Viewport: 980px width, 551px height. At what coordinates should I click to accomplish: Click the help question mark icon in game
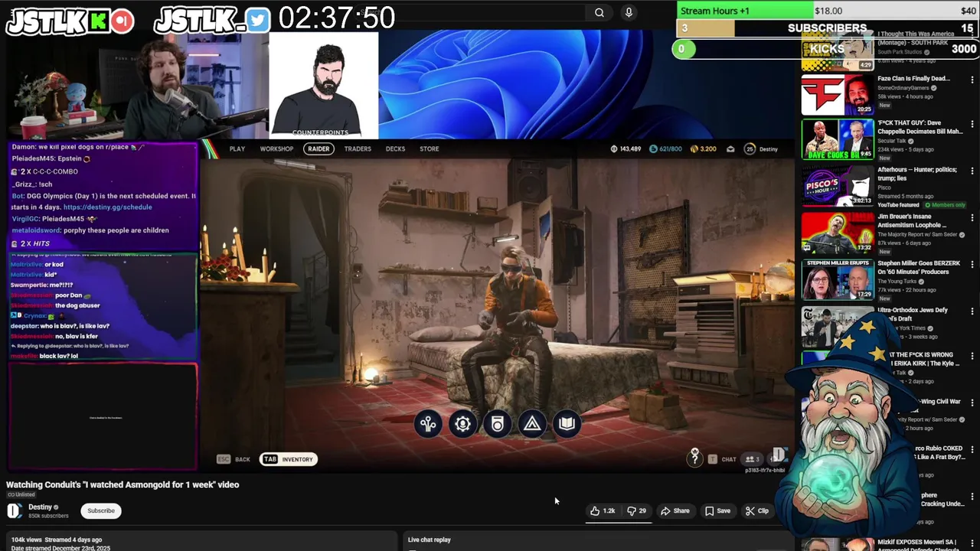[694, 459]
